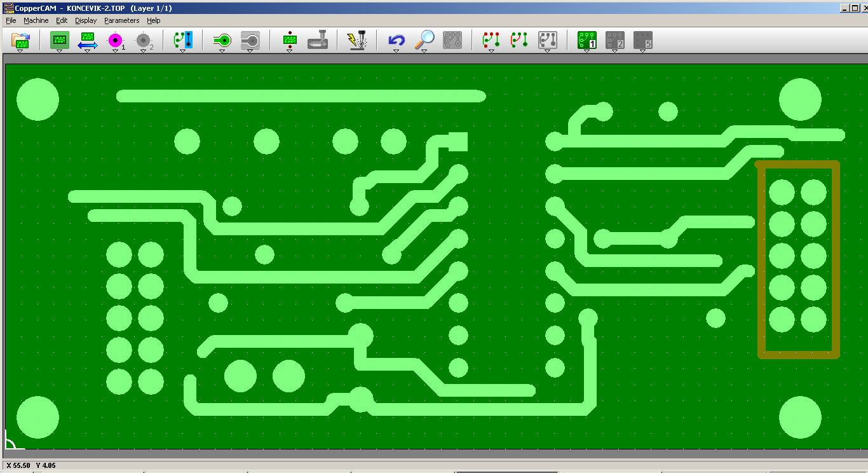Click the CopperCAM icon in the title bar

(x=8, y=8)
